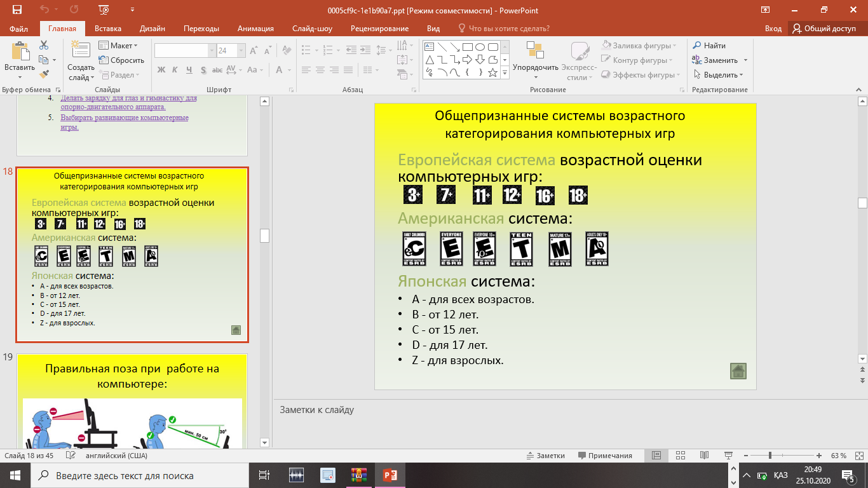This screenshot has width=868, height=488.
Task: Switch to Slide Sorter view icon
Action: [681, 456]
